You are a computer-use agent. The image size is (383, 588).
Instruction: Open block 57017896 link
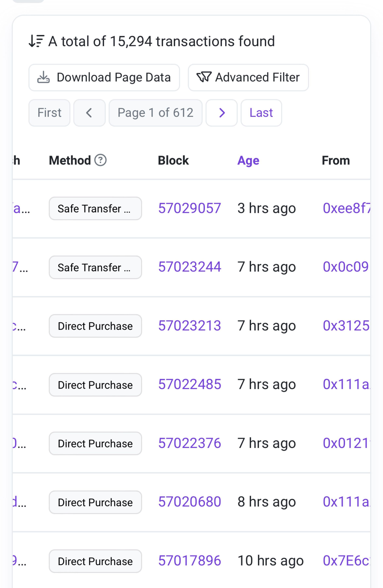pos(189,561)
